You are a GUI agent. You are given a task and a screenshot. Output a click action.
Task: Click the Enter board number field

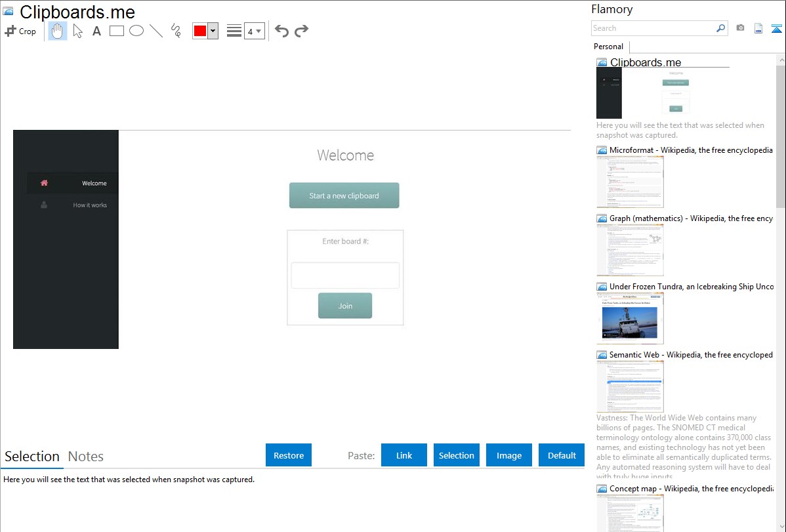pyautogui.click(x=345, y=276)
